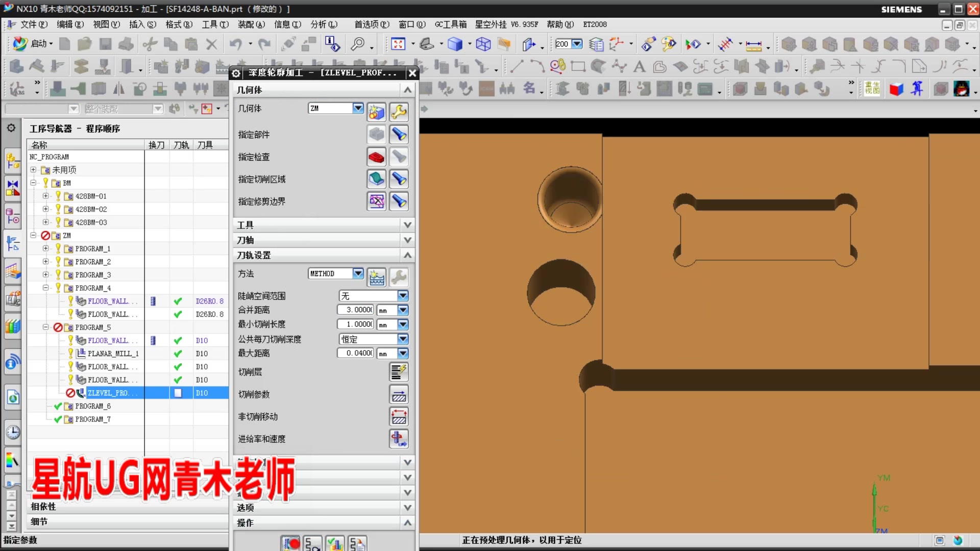Toggle the ZLEVEL_PRO toolpath checkbox
Viewport: 980px width, 551px height.
[x=178, y=393]
